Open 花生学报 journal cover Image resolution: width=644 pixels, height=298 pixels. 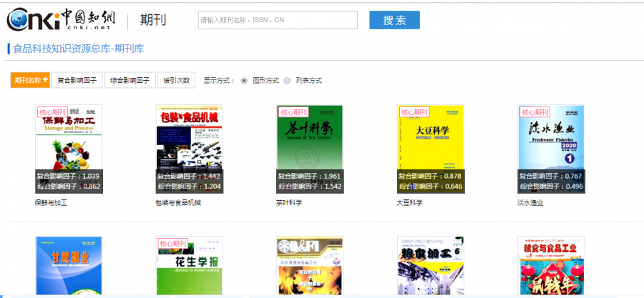(189, 267)
